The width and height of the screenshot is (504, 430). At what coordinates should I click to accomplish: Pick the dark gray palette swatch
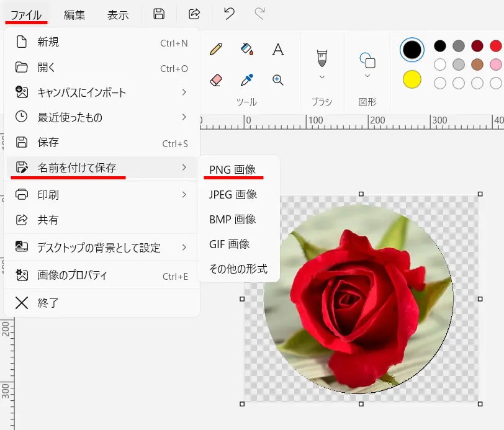coord(458,46)
